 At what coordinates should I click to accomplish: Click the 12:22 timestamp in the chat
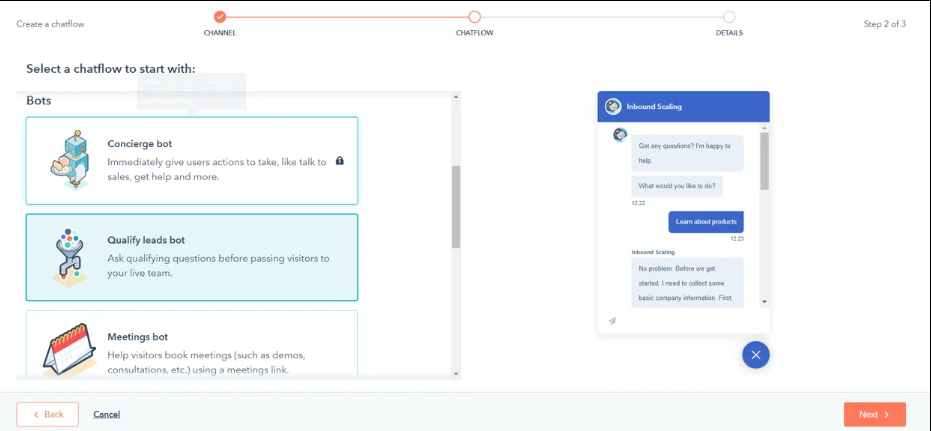pos(638,203)
